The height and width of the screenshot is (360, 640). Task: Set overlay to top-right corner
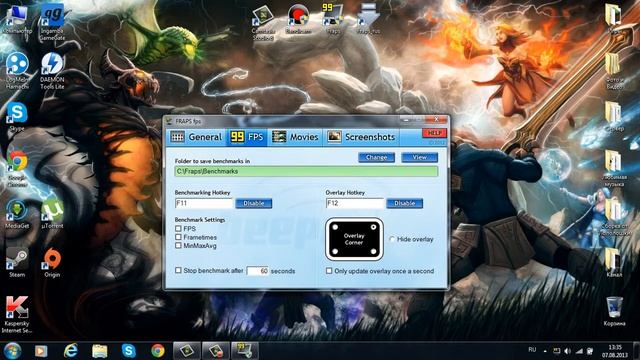(x=373, y=227)
